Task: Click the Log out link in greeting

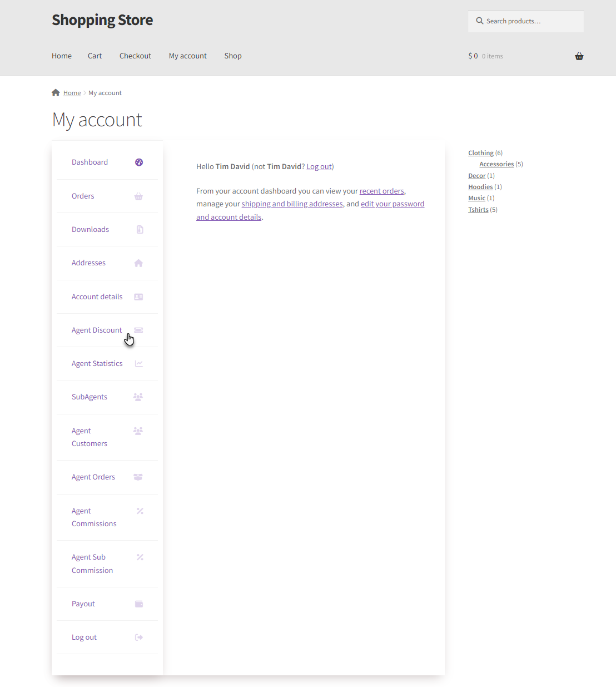Action: 319,167
